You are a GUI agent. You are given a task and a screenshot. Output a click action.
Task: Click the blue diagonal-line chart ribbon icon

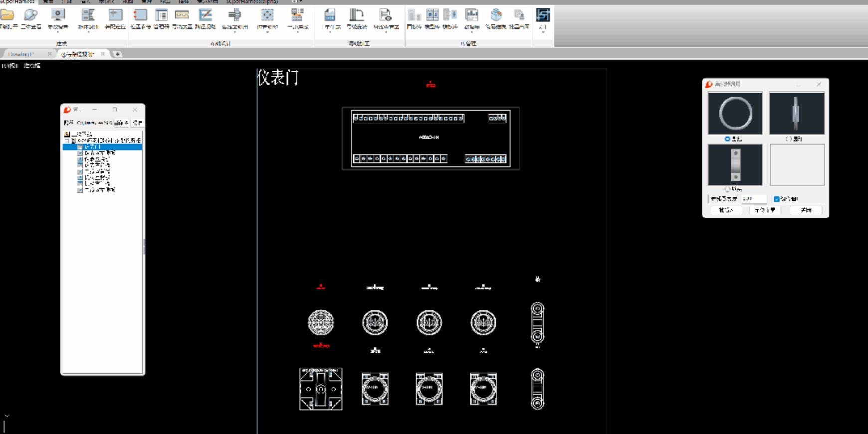205,15
